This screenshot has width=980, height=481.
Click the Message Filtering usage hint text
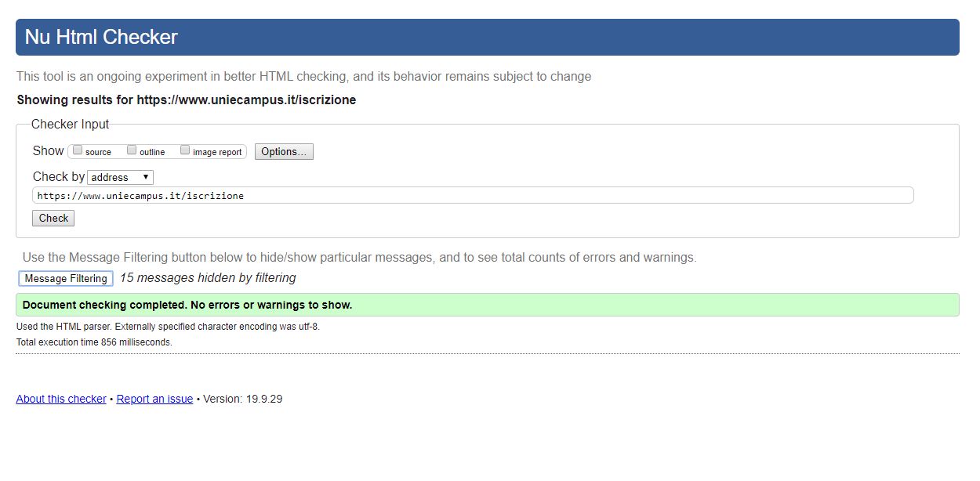pyautogui.click(x=359, y=258)
